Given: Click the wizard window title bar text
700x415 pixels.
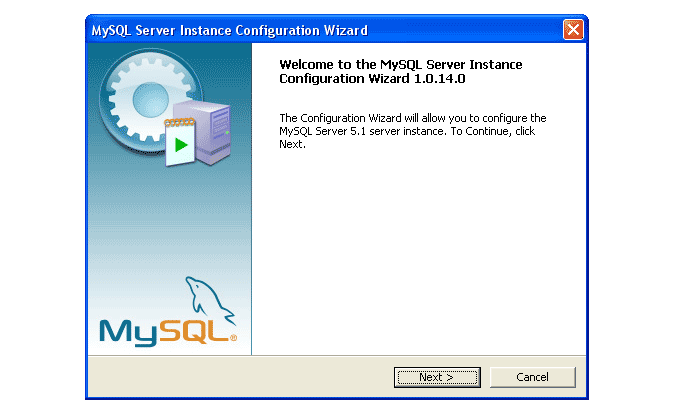Looking at the screenshot, I should click(x=229, y=30).
